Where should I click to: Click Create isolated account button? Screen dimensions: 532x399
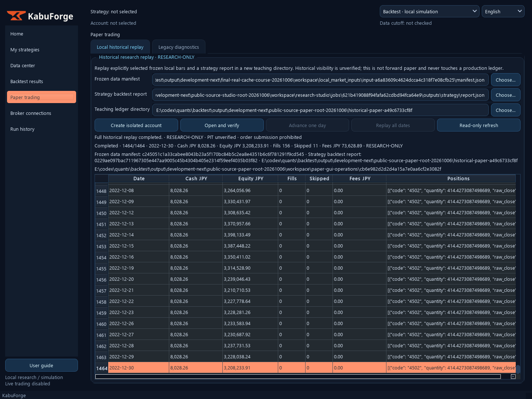136,125
